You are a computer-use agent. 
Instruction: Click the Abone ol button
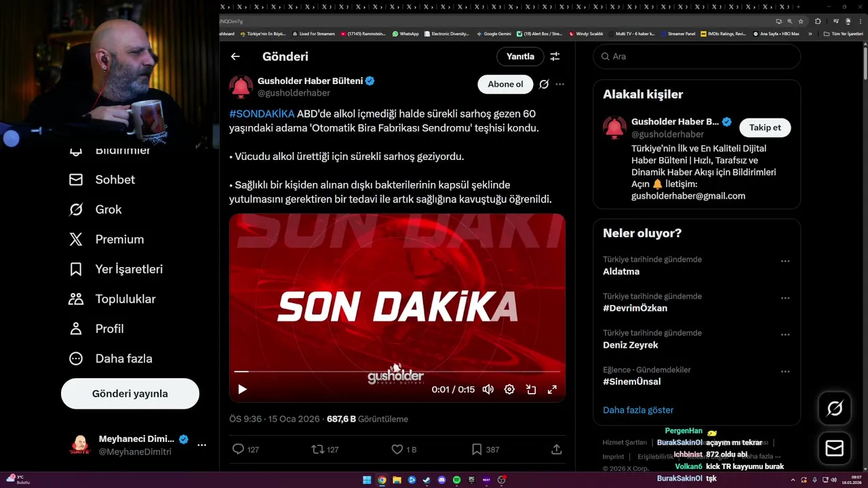point(505,84)
